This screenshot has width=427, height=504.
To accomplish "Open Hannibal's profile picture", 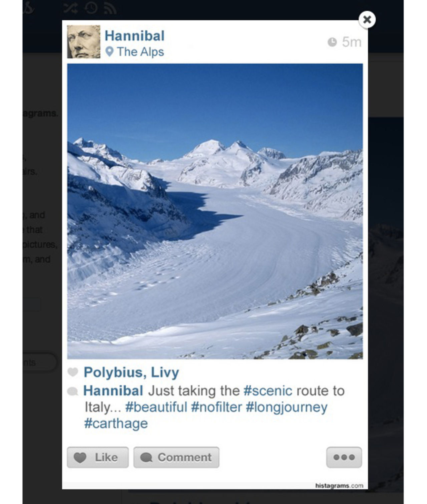I will point(83,42).
